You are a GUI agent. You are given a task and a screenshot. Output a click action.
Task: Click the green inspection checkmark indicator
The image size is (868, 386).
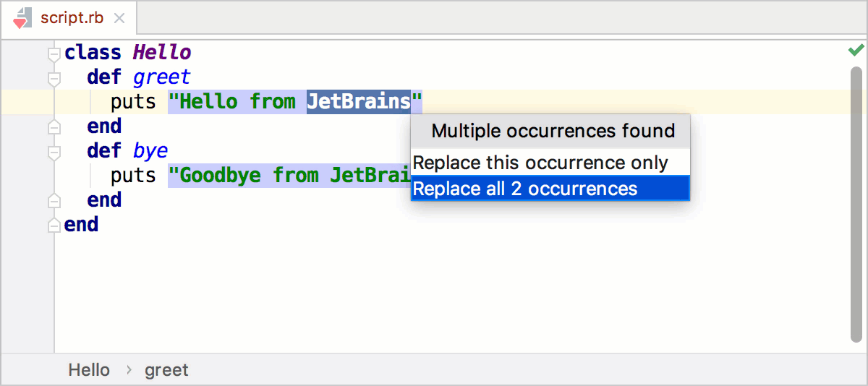pos(856,50)
